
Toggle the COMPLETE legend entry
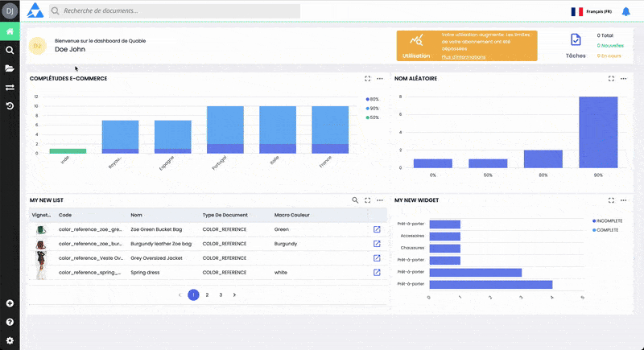[605, 230]
